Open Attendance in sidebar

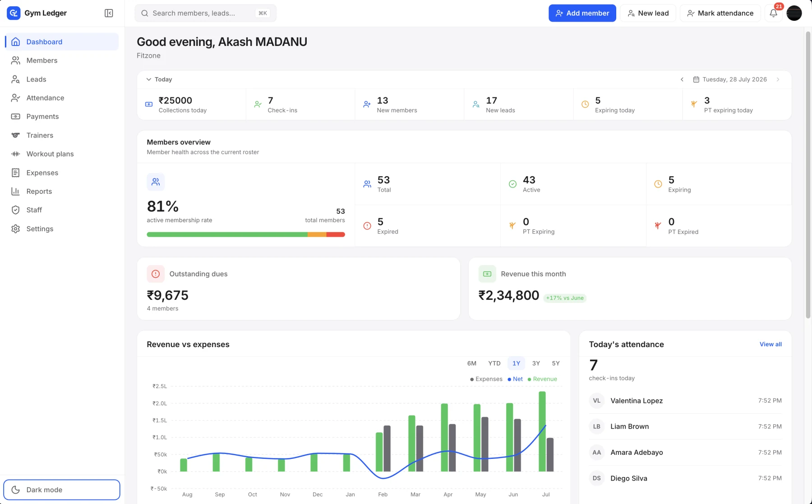62,98
